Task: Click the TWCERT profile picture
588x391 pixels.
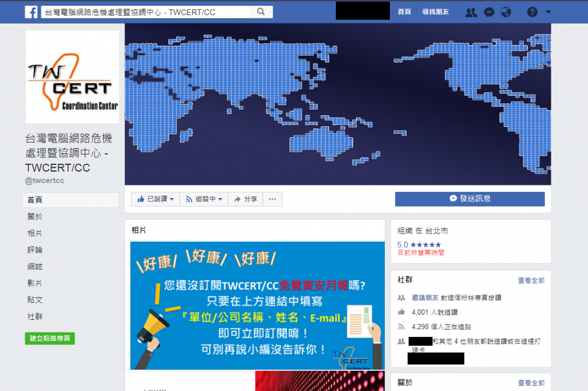Action: click(x=72, y=77)
